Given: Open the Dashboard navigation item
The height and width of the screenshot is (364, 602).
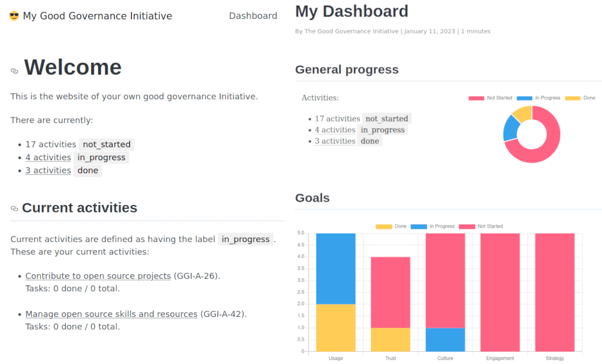Looking at the screenshot, I should point(253,16).
